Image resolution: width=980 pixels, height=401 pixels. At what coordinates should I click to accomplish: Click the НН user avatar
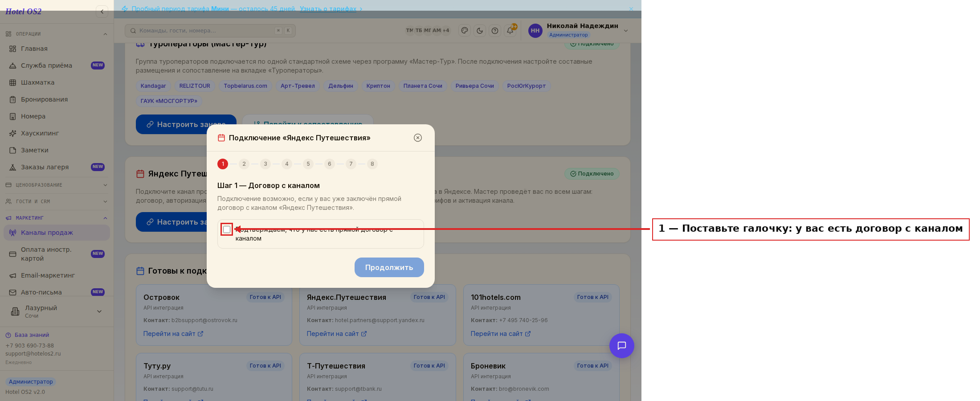535,30
